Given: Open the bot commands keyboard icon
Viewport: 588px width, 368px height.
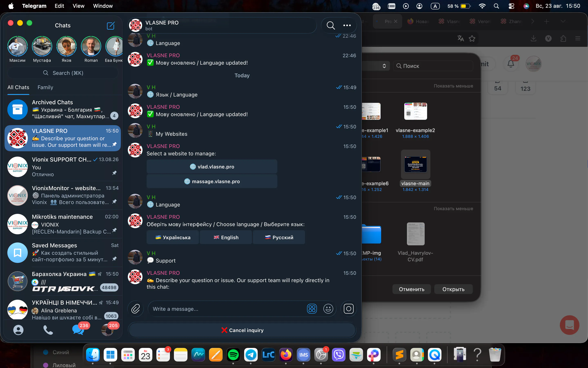Looking at the screenshot, I should pos(312,309).
